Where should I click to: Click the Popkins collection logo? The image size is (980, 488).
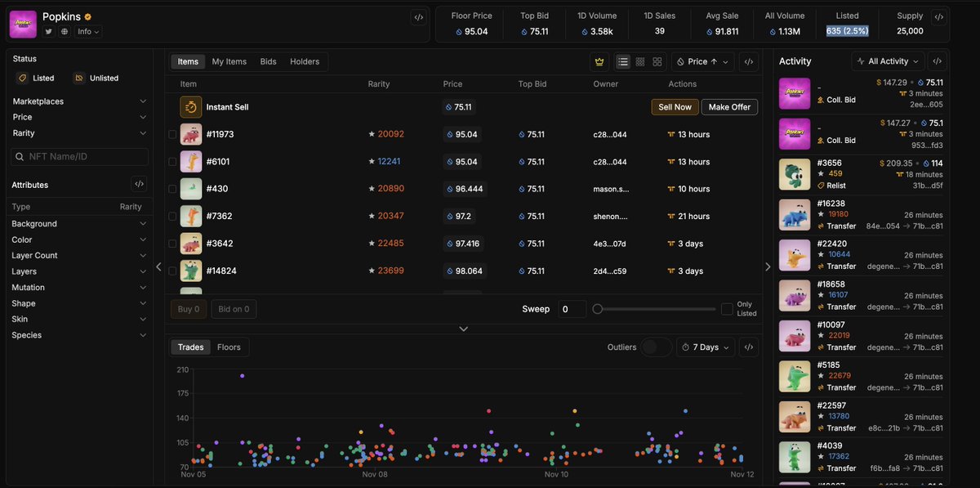23,25
